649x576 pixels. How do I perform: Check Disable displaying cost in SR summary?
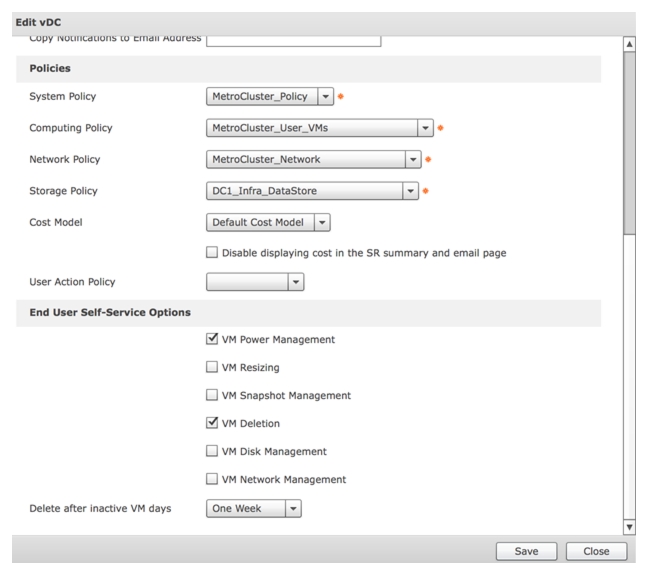[x=212, y=252]
